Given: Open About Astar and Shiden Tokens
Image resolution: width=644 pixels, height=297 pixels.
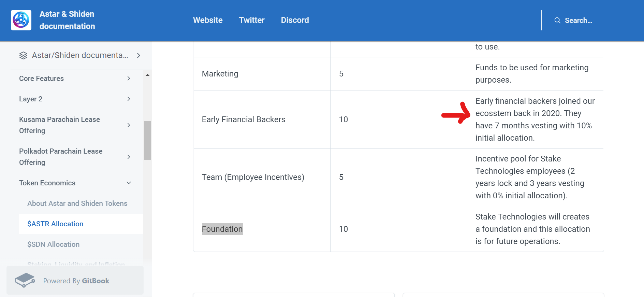Looking at the screenshot, I should 77,203.
